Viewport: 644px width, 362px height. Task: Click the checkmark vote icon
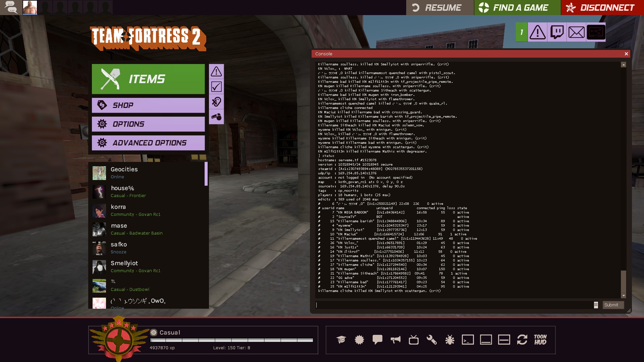point(216,86)
